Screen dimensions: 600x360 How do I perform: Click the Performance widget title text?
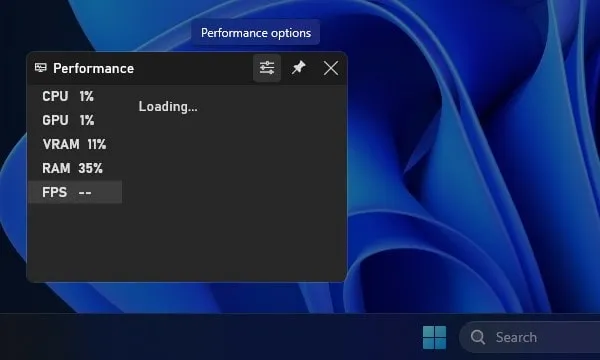[93, 68]
